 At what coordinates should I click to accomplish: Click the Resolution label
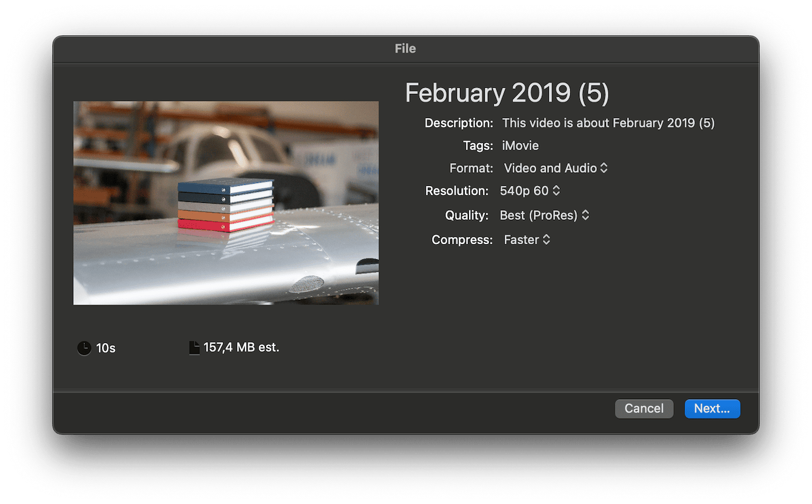(457, 191)
